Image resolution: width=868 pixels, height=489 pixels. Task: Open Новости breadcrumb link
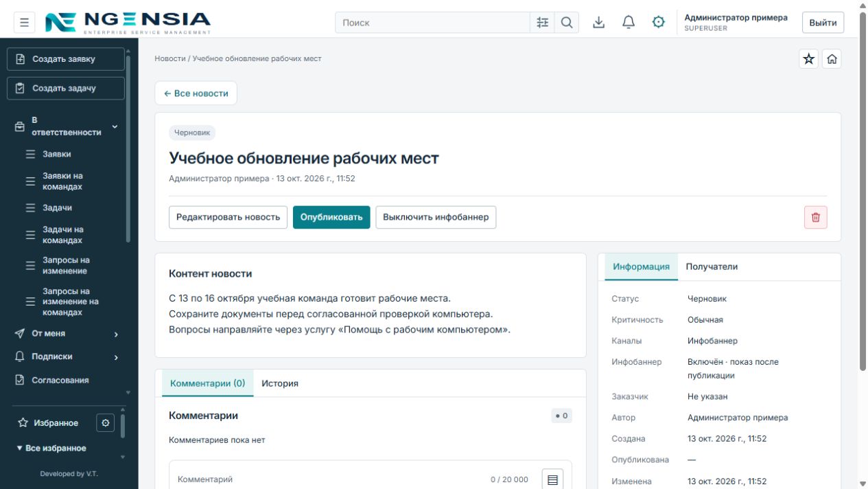tap(170, 59)
